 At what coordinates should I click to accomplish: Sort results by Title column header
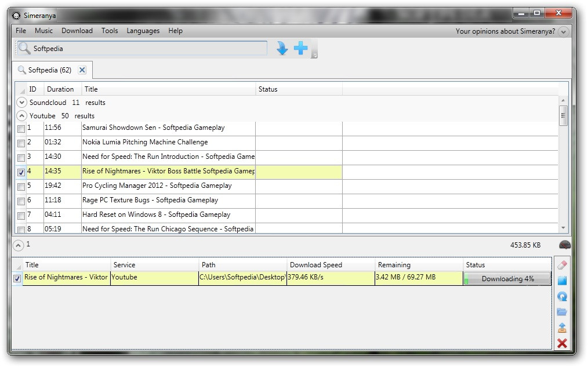point(168,89)
